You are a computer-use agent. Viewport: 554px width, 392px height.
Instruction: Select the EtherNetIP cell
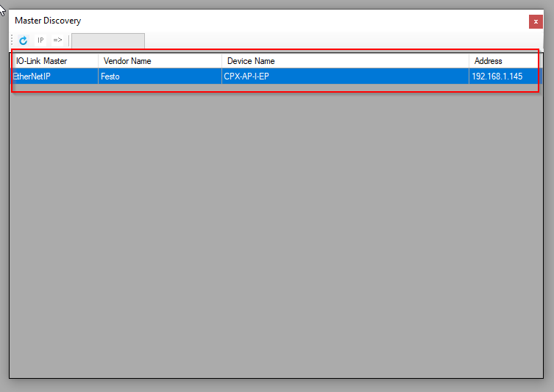[54, 76]
